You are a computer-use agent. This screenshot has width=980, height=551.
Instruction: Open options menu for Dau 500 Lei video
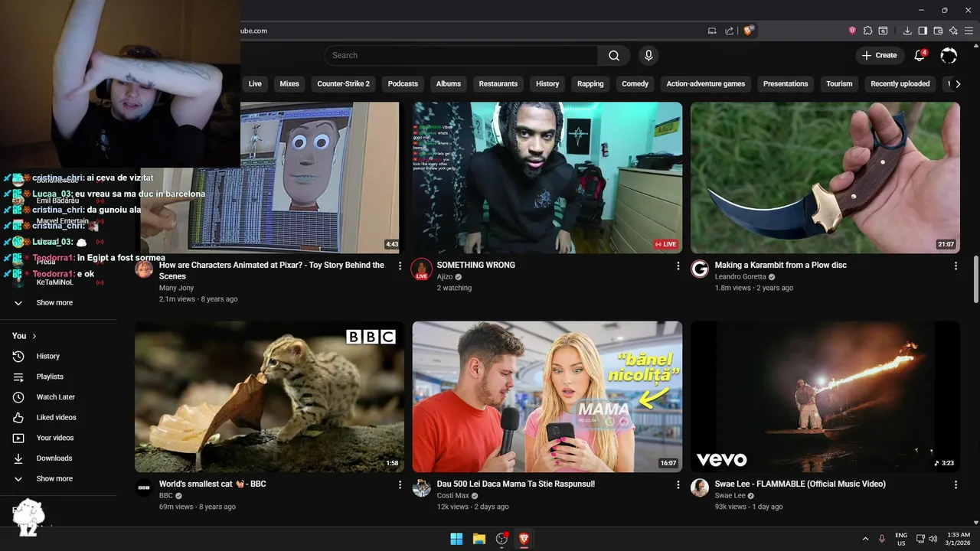tap(678, 484)
